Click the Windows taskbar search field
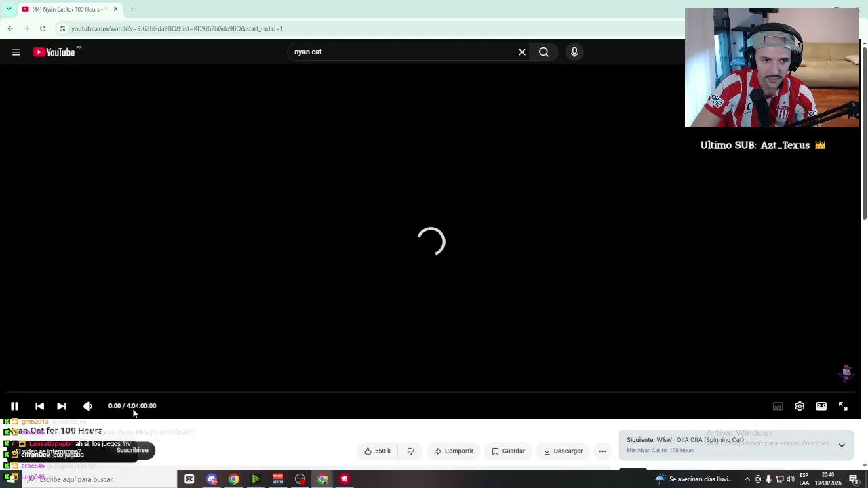The height and width of the screenshot is (488, 868). (100, 479)
